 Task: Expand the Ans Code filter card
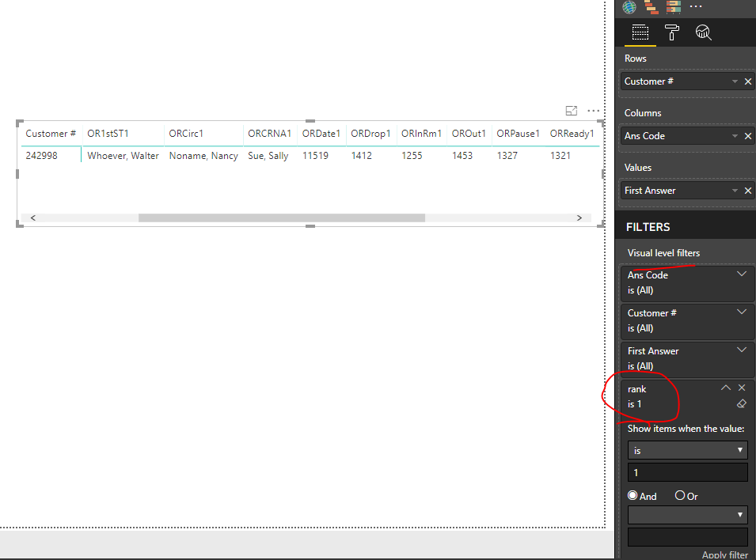click(x=742, y=274)
